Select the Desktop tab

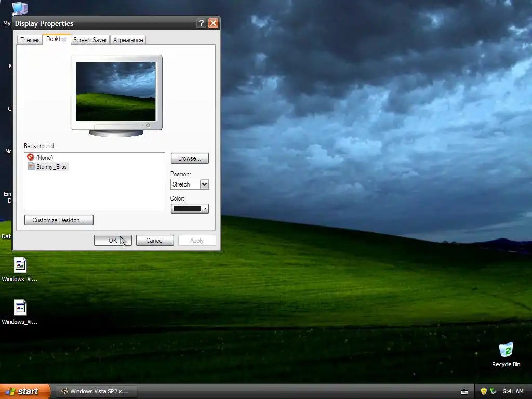point(56,39)
